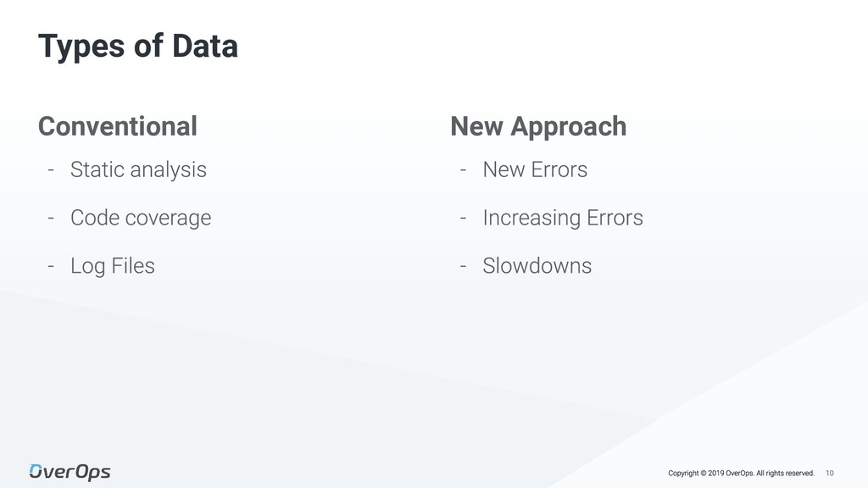
Task: Click the 'Slowdowns' list item
Action: [x=537, y=266]
